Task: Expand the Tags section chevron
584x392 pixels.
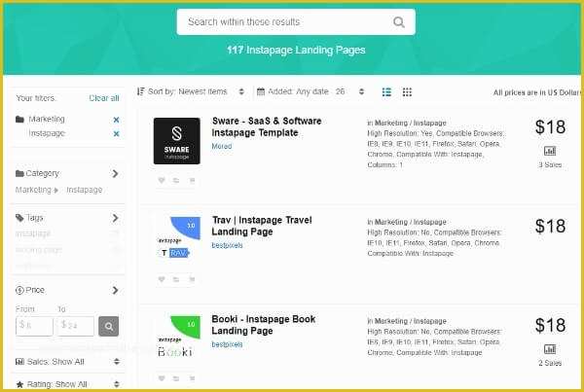Action: [115, 218]
